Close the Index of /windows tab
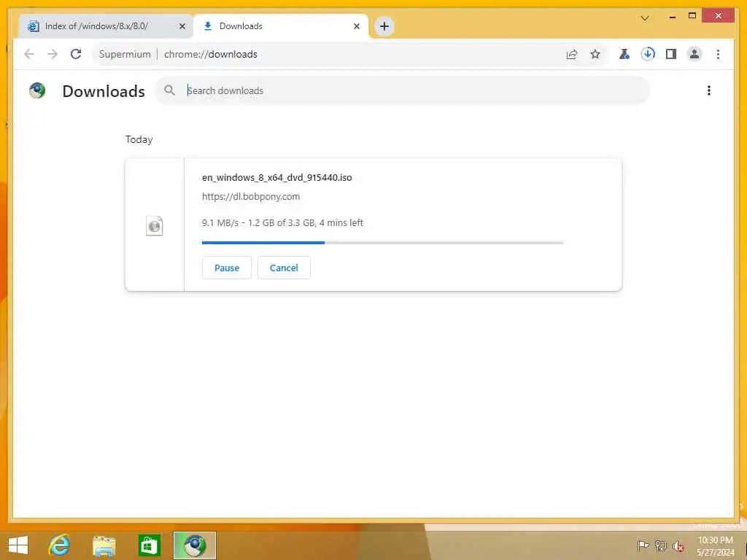This screenshot has height=560, width=747. pyautogui.click(x=182, y=26)
